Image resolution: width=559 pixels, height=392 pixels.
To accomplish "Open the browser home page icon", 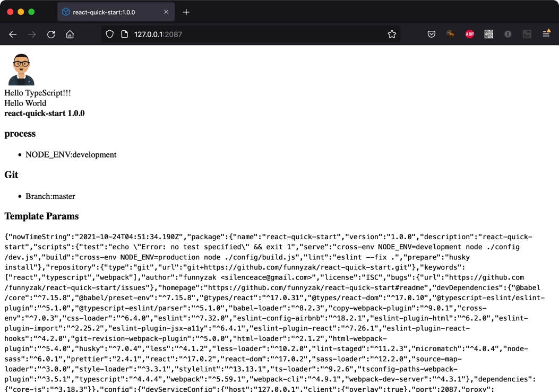I will coord(70,34).
